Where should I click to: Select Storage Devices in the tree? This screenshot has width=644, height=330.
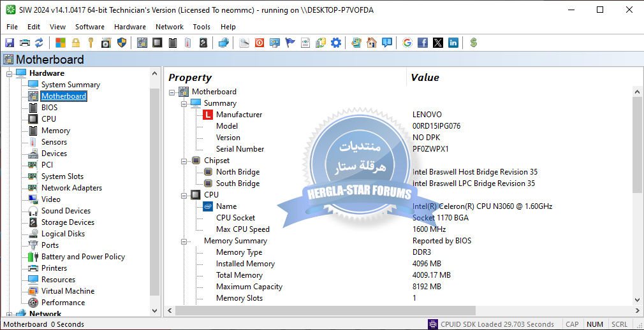(68, 222)
